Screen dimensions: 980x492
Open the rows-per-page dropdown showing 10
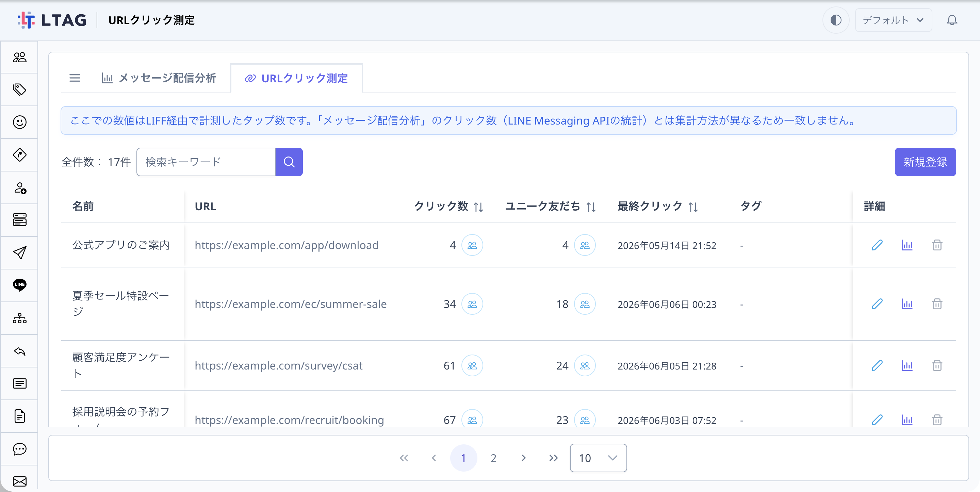[598, 458]
